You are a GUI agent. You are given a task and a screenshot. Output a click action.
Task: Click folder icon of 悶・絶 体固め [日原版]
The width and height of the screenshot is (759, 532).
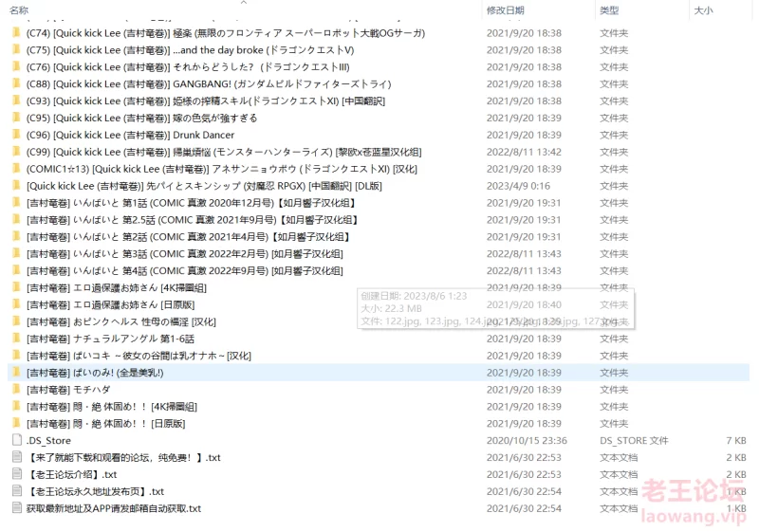[x=16, y=423]
